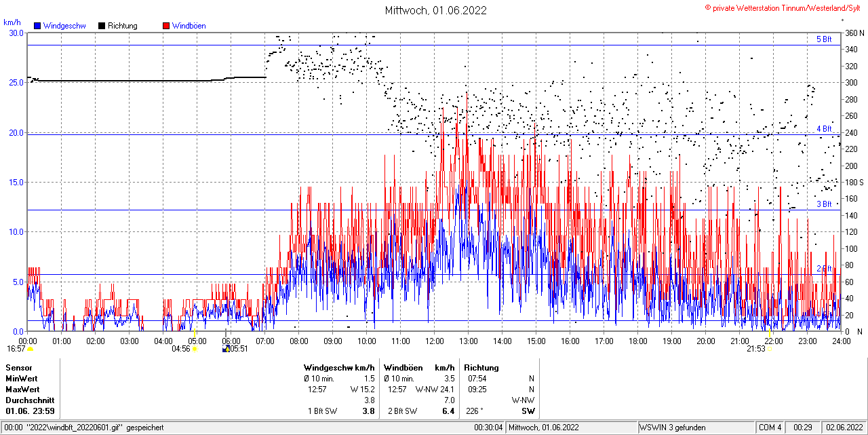Click the MaxWert row label

tap(23, 390)
